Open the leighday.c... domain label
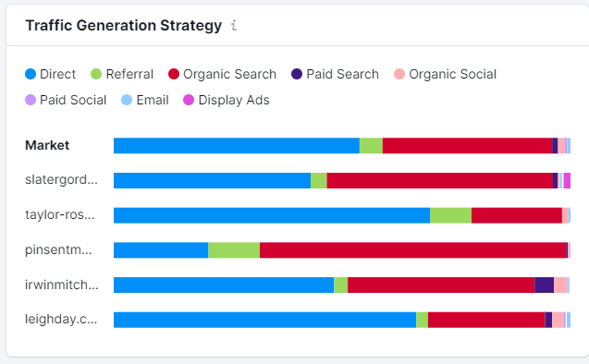The width and height of the screenshot is (589, 364). [x=61, y=320]
